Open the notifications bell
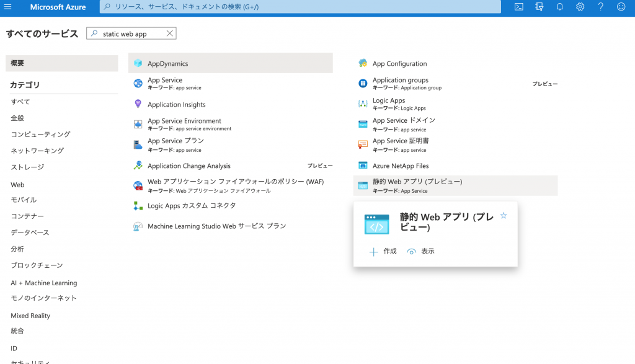The width and height of the screenshot is (635, 364). pos(560,7)
